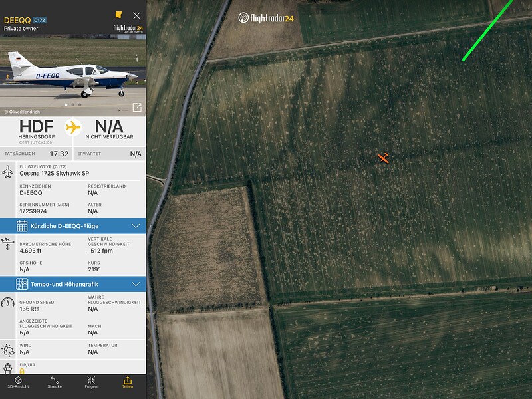The width and height of the screenshot is (532, 399).
Task: Switch to third photo carousel dot
Action: pos(80,105)
